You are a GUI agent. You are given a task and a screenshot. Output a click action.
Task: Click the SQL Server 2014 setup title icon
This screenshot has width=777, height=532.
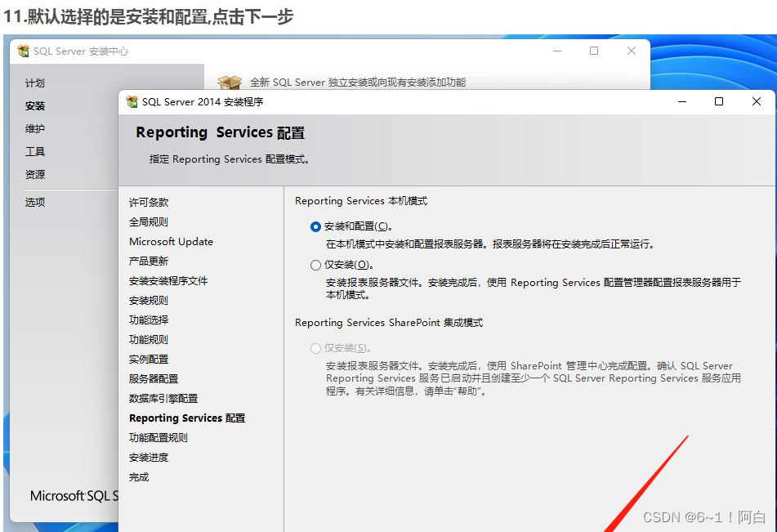coord(132,101)
